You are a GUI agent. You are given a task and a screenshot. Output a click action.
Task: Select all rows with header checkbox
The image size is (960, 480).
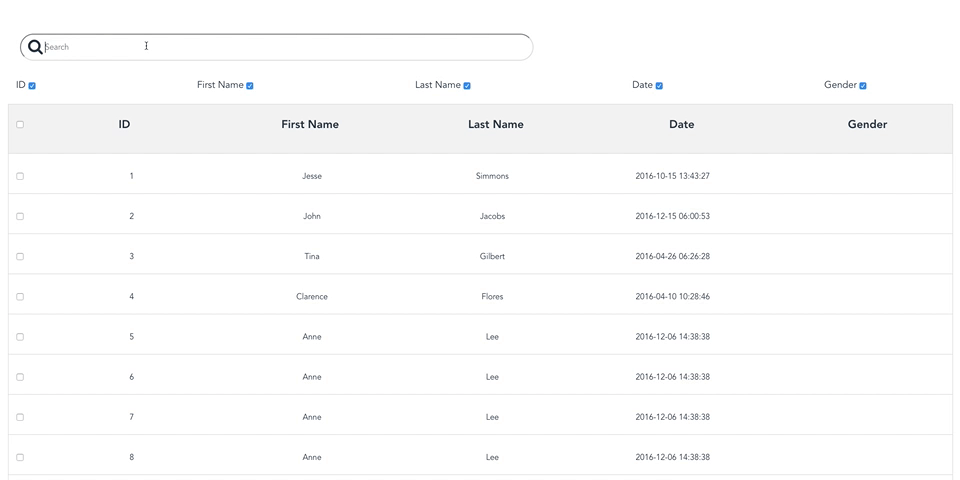(20, 125)
